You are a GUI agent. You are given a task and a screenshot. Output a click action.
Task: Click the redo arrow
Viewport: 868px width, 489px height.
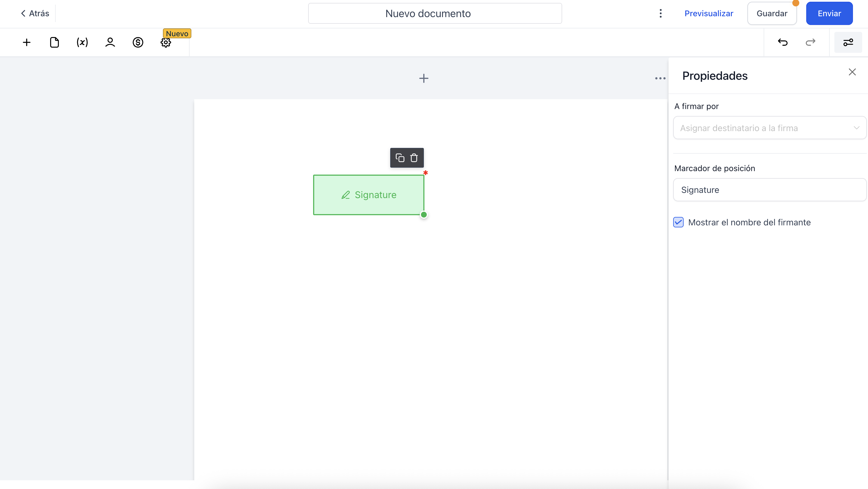[810, 42]
